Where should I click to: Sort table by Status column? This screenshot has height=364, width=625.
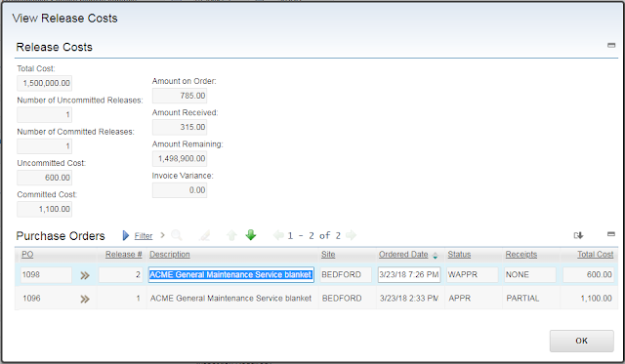pos(459,254)
